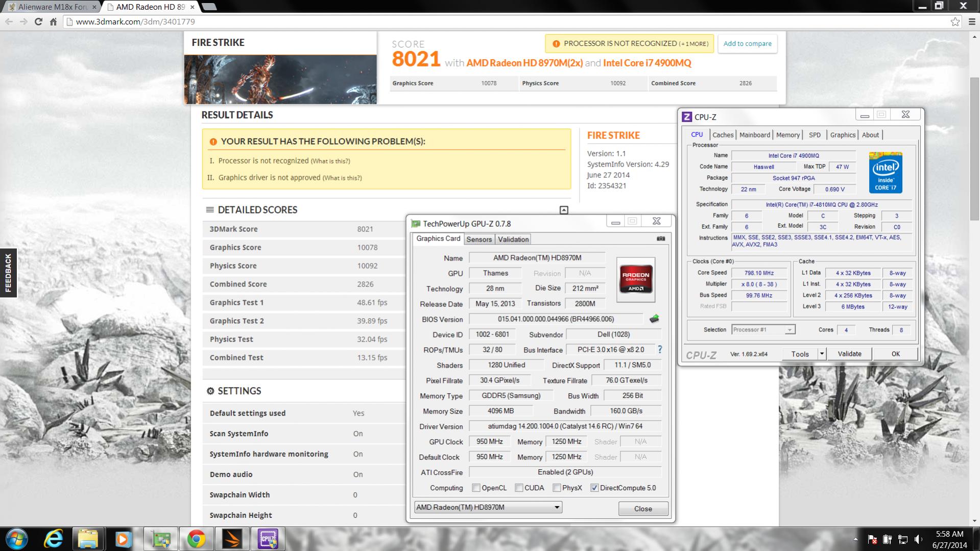Open the Caches tab in CPU-Z
The height and width of the screenshot is (551, 980).
point(723,135)
